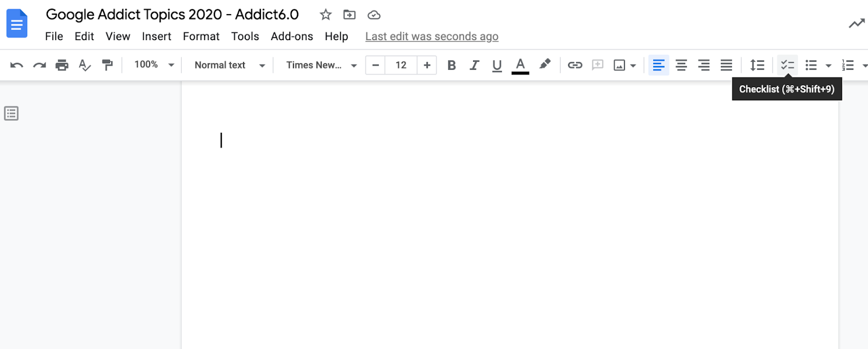Toggle bold formatting

click(x=451, y=65)
